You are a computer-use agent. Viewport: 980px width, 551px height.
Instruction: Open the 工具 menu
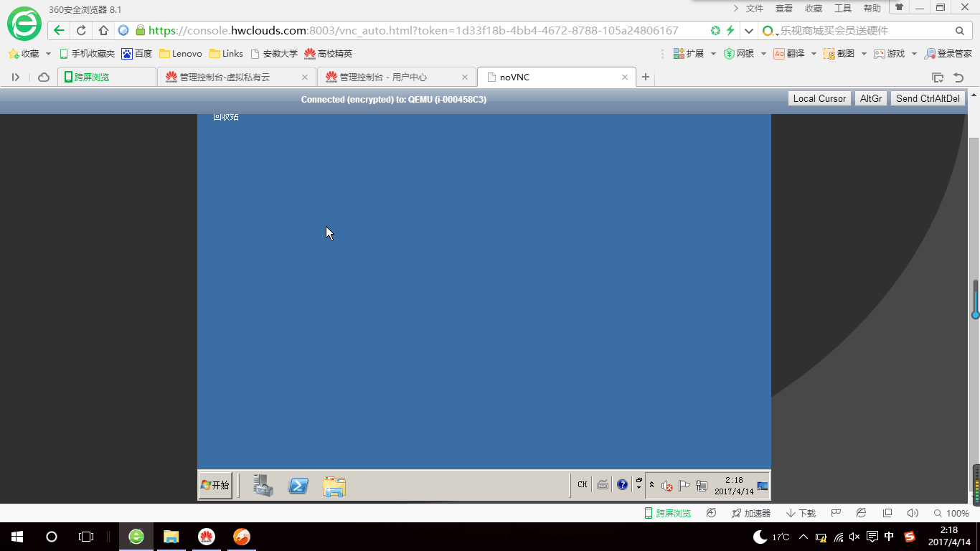click(x=843, y=9)
